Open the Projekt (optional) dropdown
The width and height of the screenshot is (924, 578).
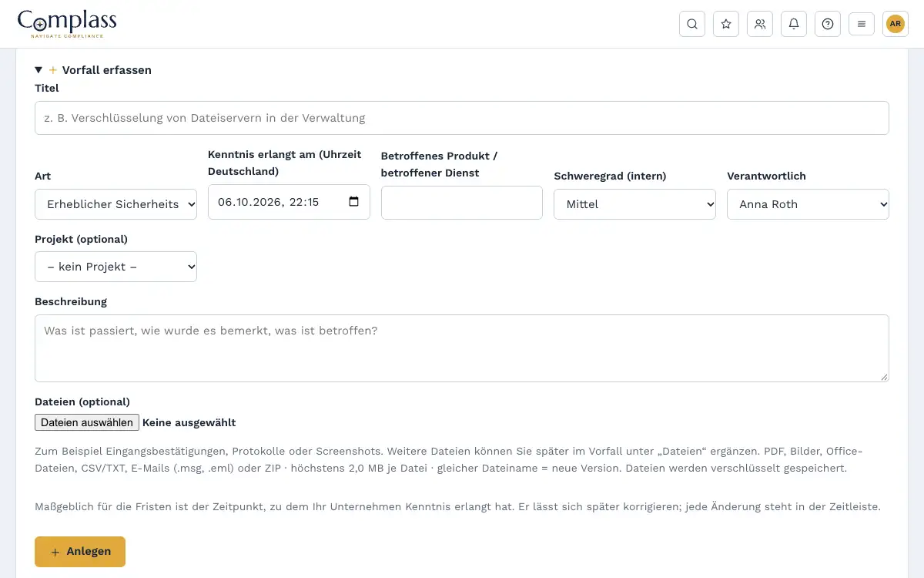115,267
